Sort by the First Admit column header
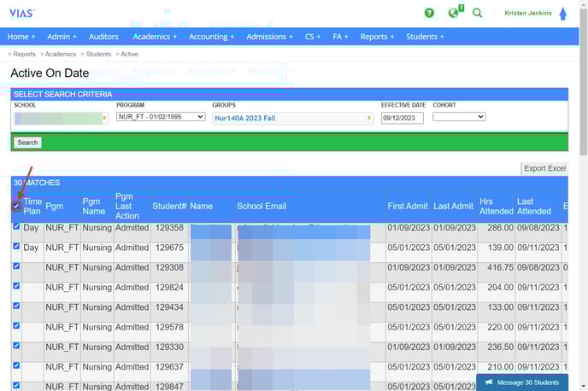Viewport: 588px width, 391px height. pyautogui.click(x=408, y=206)
